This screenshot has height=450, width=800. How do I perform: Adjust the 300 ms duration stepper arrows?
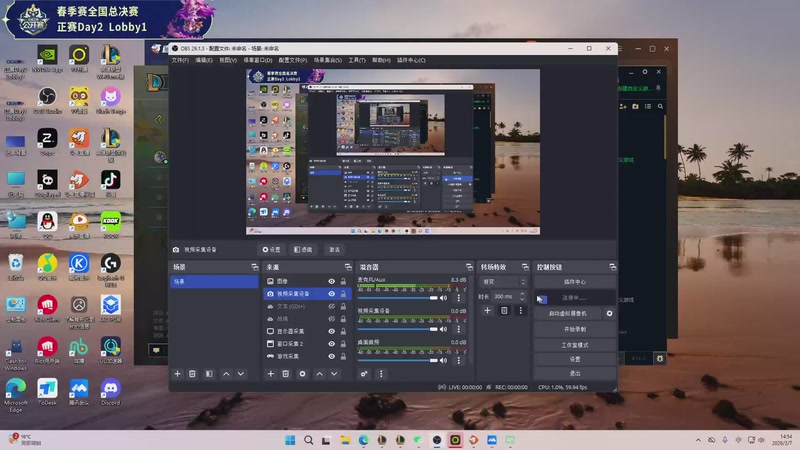[x=522, y=296]
